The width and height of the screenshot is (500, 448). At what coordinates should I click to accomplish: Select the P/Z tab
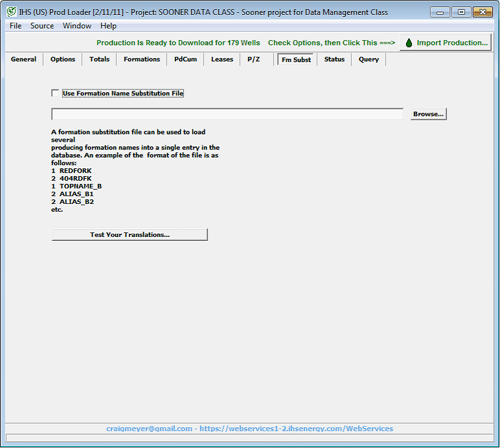(x=254, y=60)
